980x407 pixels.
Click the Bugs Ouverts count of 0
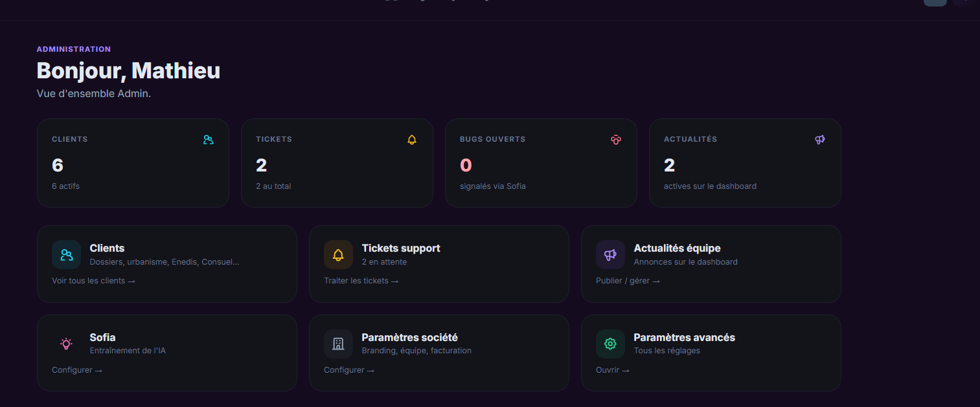pyautogui.click(x=466, y=166)
